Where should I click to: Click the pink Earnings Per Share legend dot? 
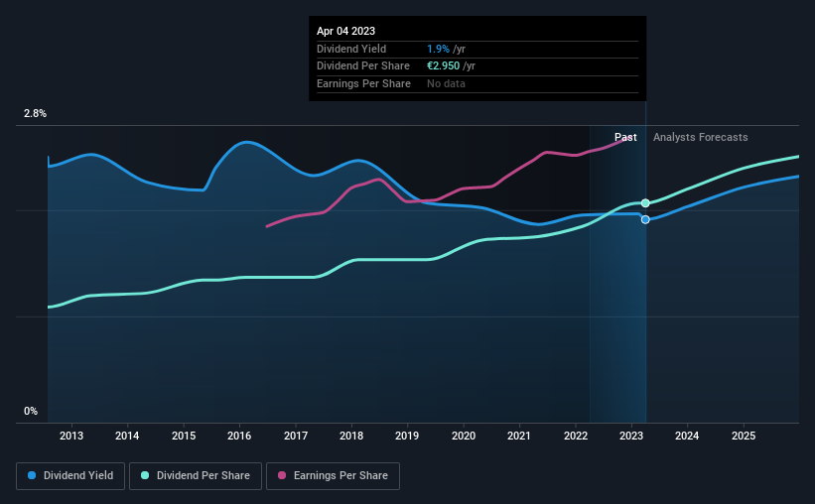282,475
